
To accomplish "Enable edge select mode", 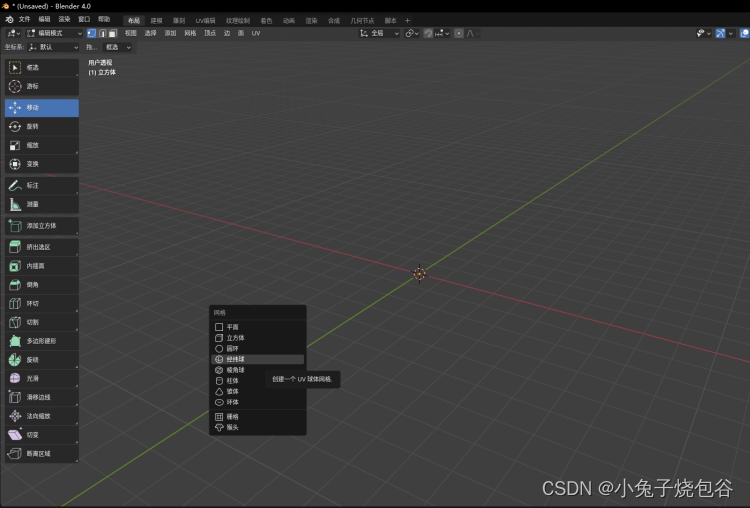I will tap(102, 33).
